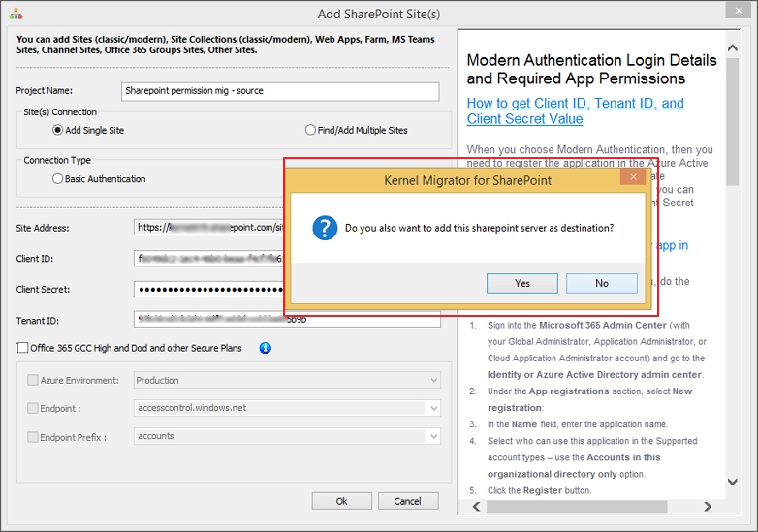
Task: Click the Client ID field
Action: (208, 259)
